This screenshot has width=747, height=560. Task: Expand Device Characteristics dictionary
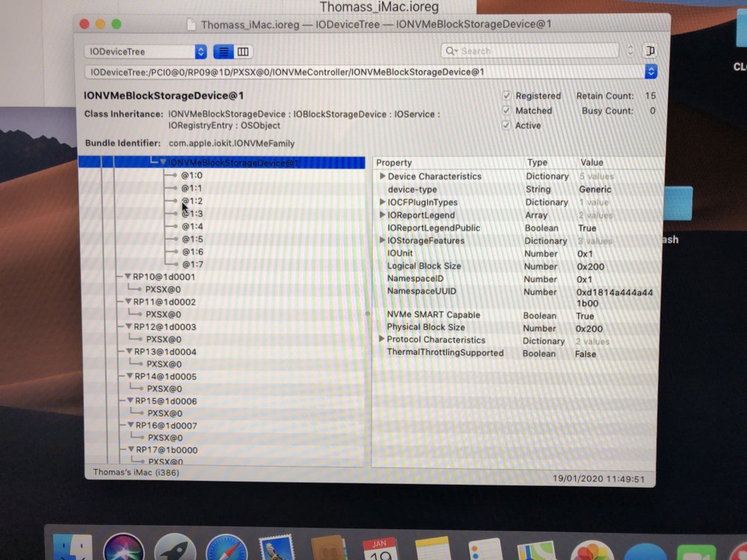[382, 175]
